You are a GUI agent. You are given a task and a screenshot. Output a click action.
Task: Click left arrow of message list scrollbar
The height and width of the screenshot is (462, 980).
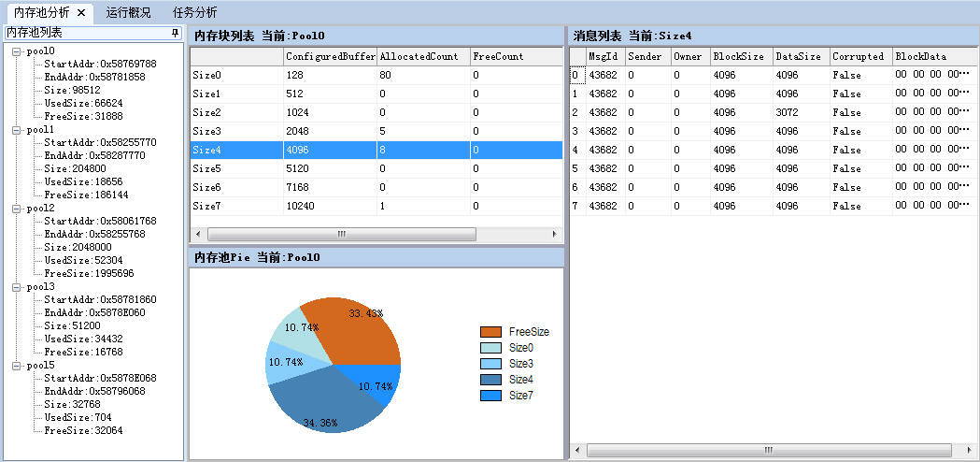click(x=576, y=451)
